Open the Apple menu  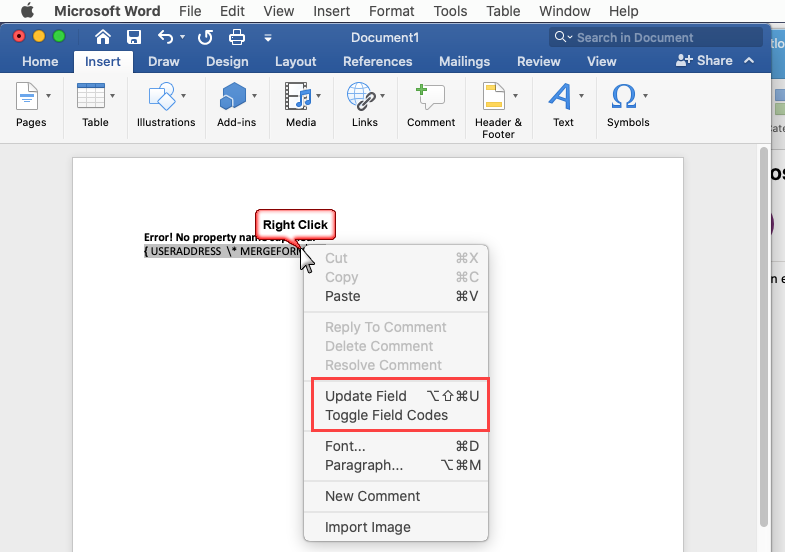click(27, 11)
